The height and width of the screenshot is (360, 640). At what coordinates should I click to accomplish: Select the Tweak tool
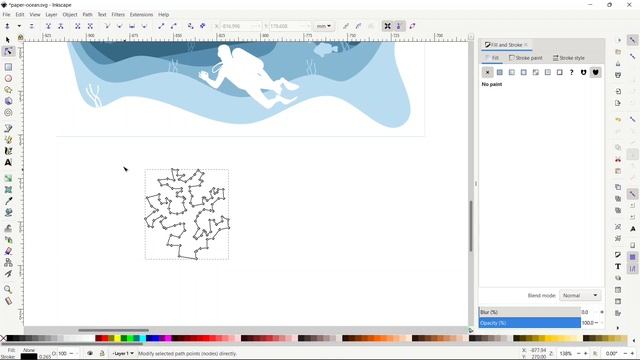pyautogui.click(x=8, y=228)
